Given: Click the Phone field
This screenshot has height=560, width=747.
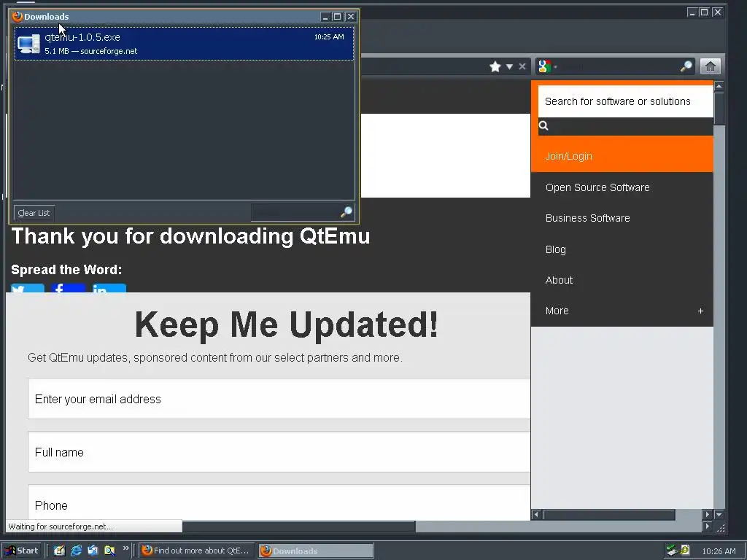Looking at the screenshot, I should tap(279, 503).
